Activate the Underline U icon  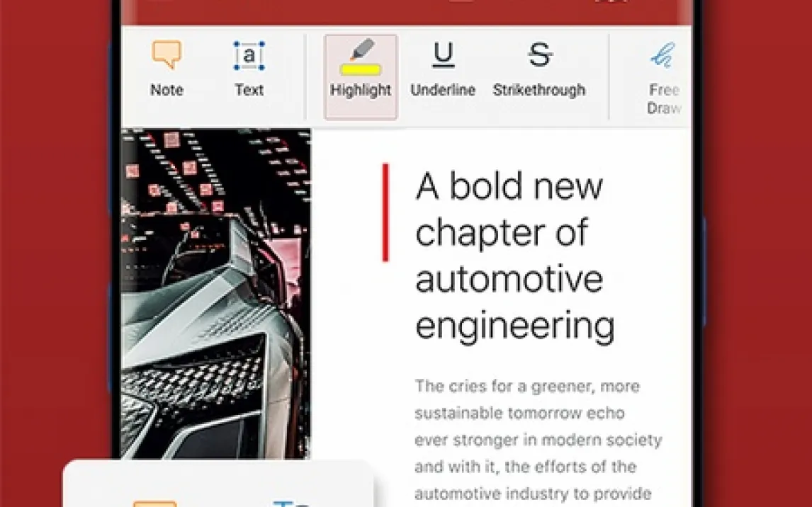[x=443, y=55]
